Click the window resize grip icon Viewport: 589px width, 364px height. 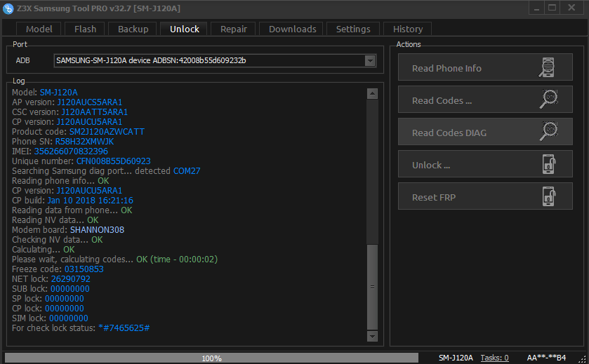582,359
